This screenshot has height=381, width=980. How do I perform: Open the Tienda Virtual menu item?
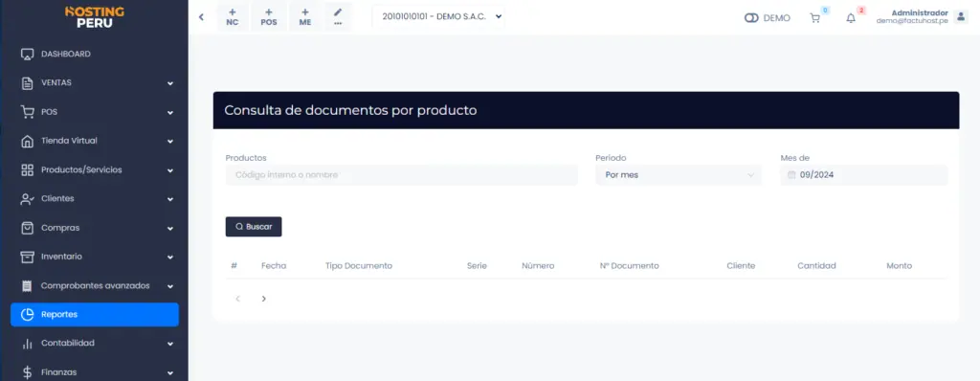(x=95, y=142)
